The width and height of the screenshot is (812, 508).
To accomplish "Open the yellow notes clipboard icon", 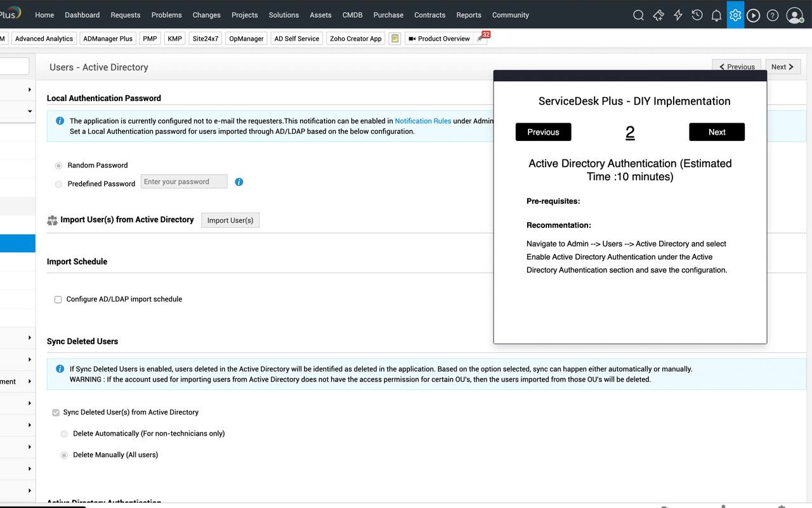I will 395,39.
